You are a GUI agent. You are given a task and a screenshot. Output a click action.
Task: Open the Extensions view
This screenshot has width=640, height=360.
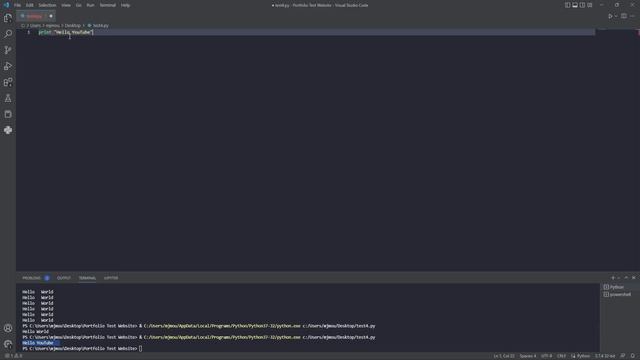tap(8, 82)
